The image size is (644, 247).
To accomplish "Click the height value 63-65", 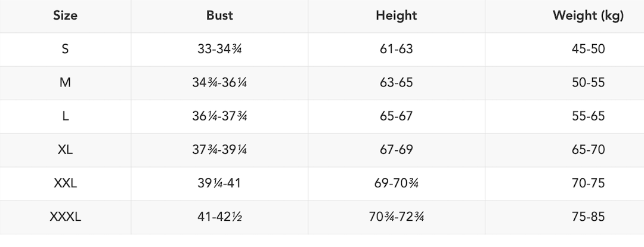I will 396,83.
